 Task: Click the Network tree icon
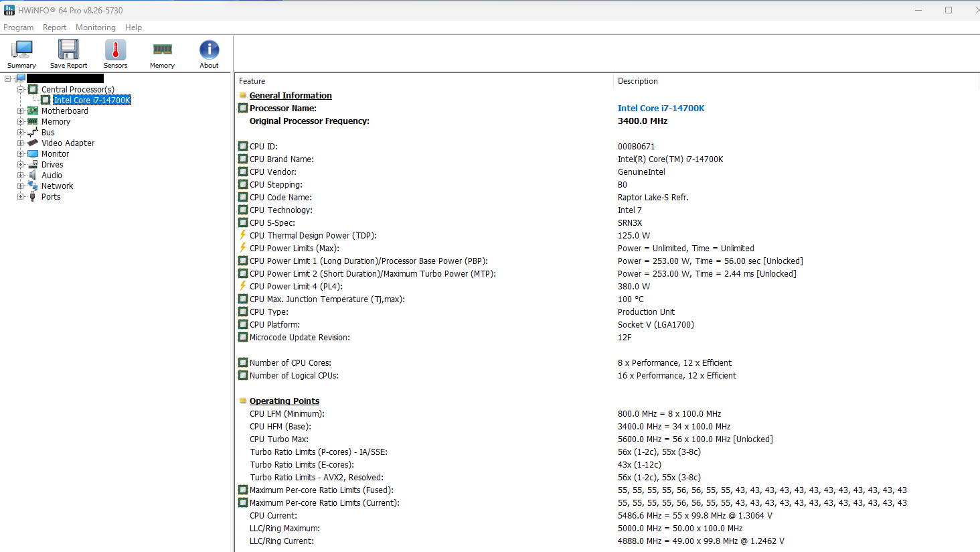click(33, 186)
